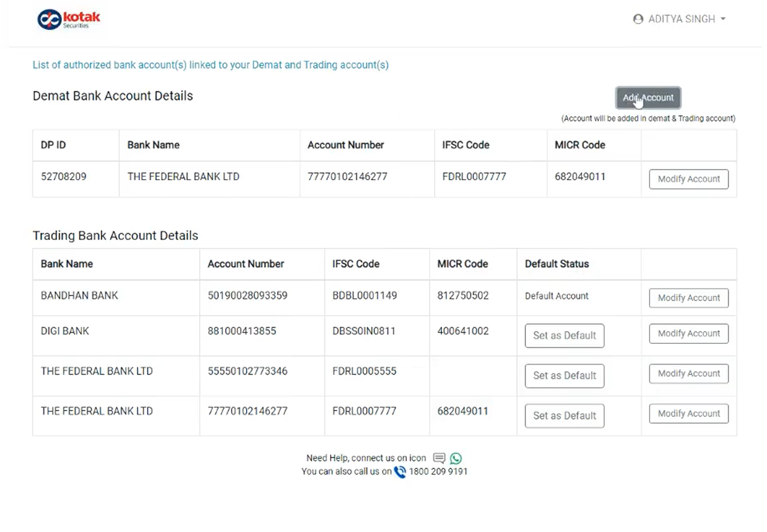Set Federal Bank FDRL0005555 as default
Image resolution: width=767 pixels, height=532 pixels.
564,376
